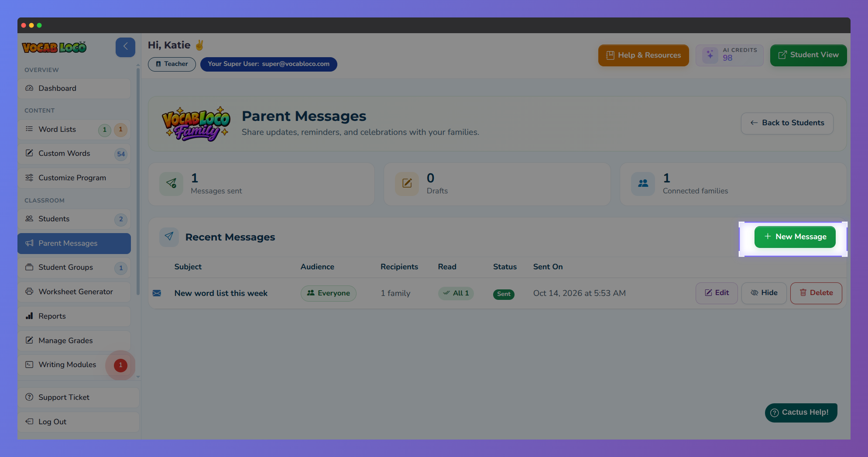This screenshot has width=868, height=457.
Task: Open Manage Grades
Action: coord(74,341)
